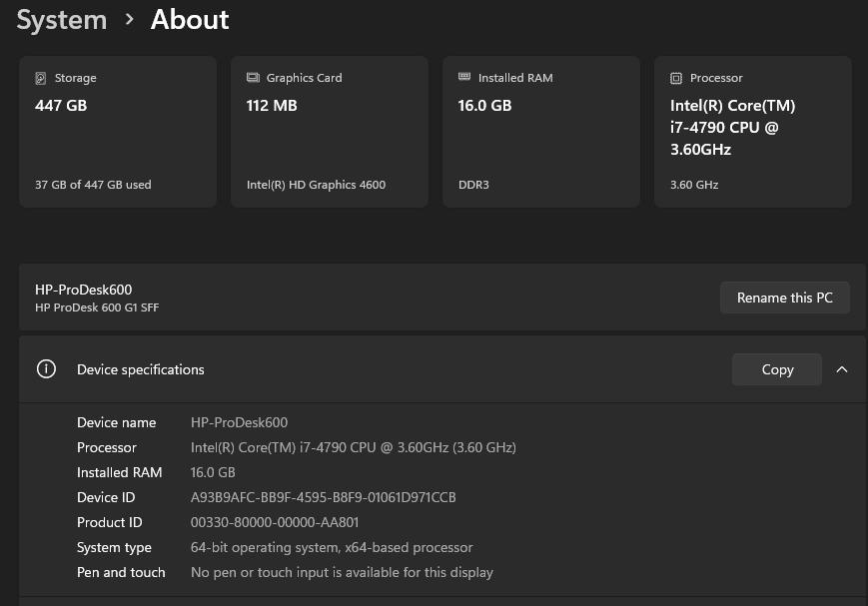This screenshot has height=606, width=868.
Task: Click the breadcrumb arrow after System
Action: [129, 20]
